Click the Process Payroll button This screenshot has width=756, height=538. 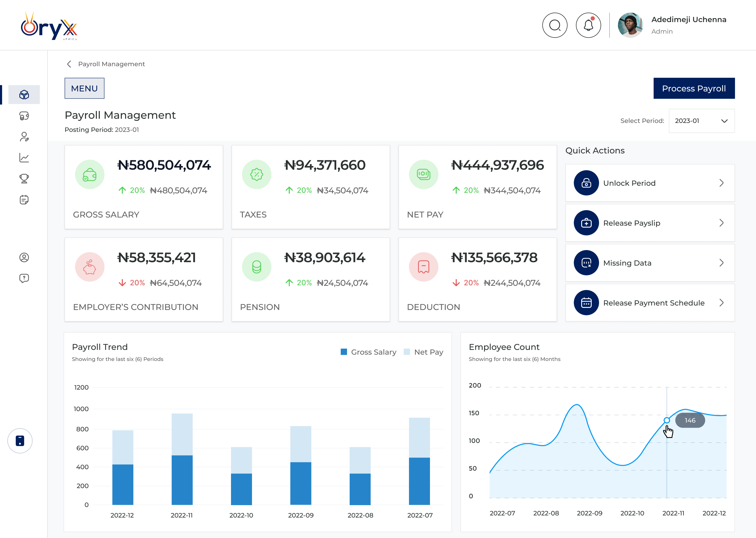tap(694, 89)
